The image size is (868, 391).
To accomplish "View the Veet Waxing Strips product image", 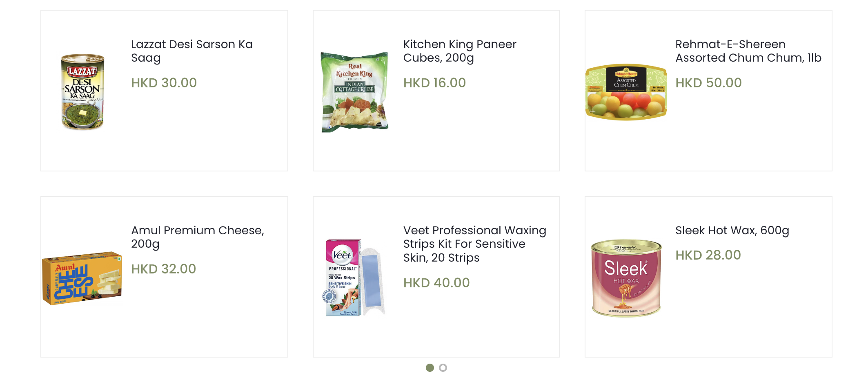I will (x=354, y=278).
